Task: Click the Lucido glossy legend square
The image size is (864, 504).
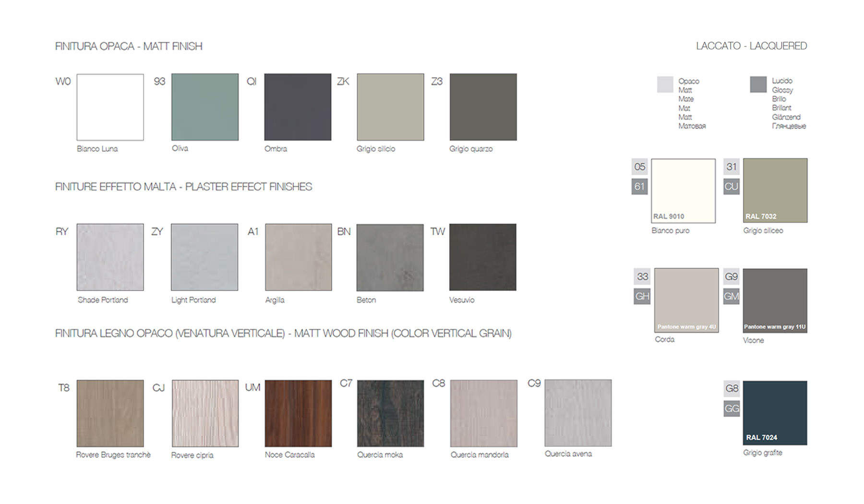Action: (758, 84)
